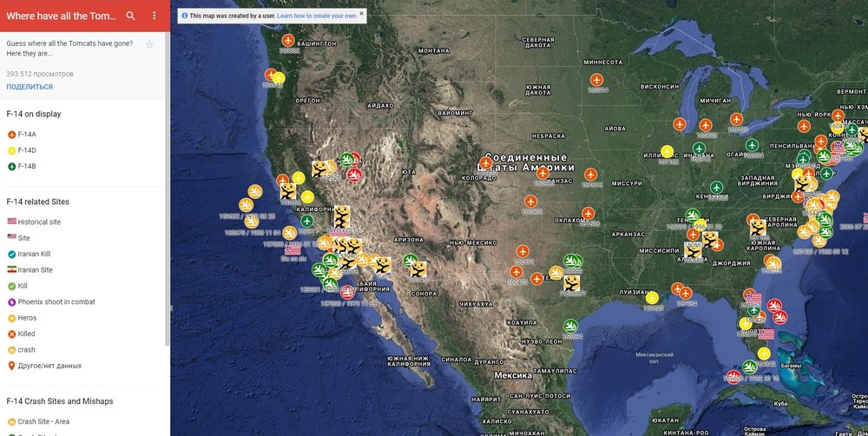Screen dimensions: 868x436
Task: Open orange F-14A marker in Colorado
Action: click(485, 163)
